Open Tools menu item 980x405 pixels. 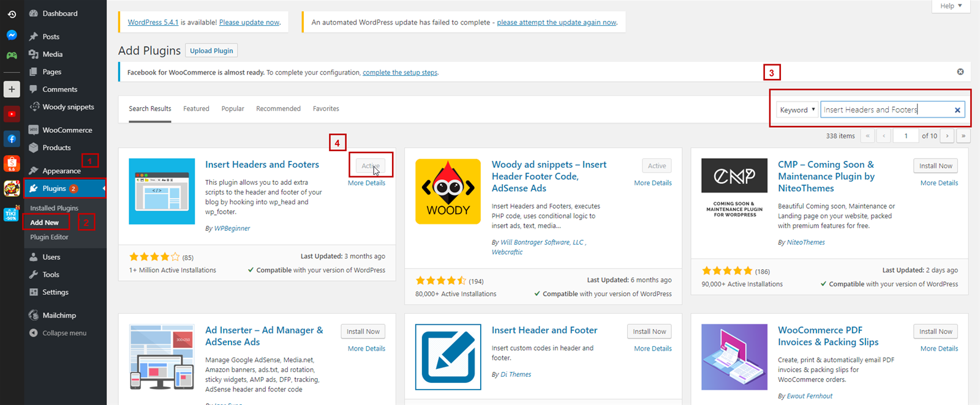click(51, 275)
